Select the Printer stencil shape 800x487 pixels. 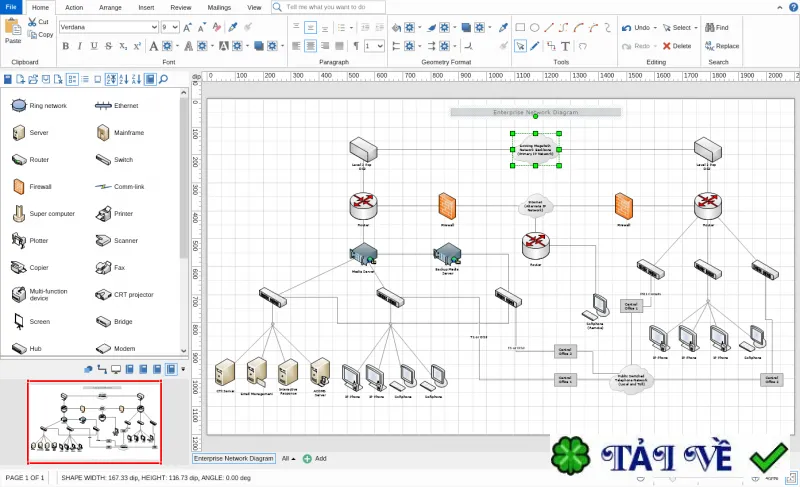(x=115, y=214)
